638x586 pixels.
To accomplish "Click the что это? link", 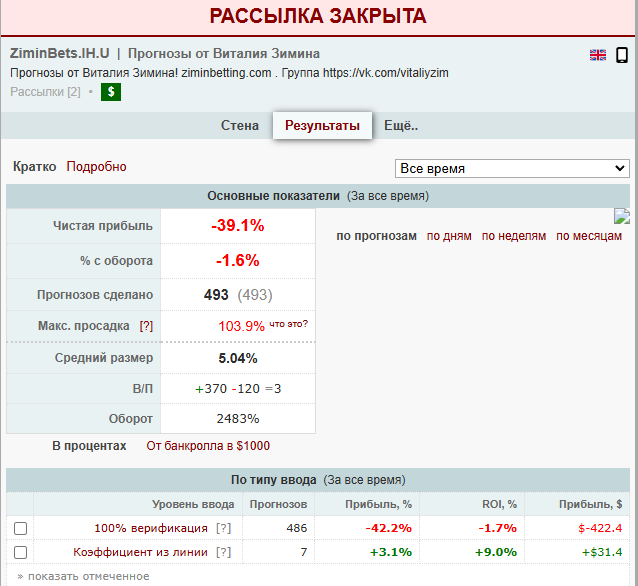I will pyautogui.click(x=288, y=324).
